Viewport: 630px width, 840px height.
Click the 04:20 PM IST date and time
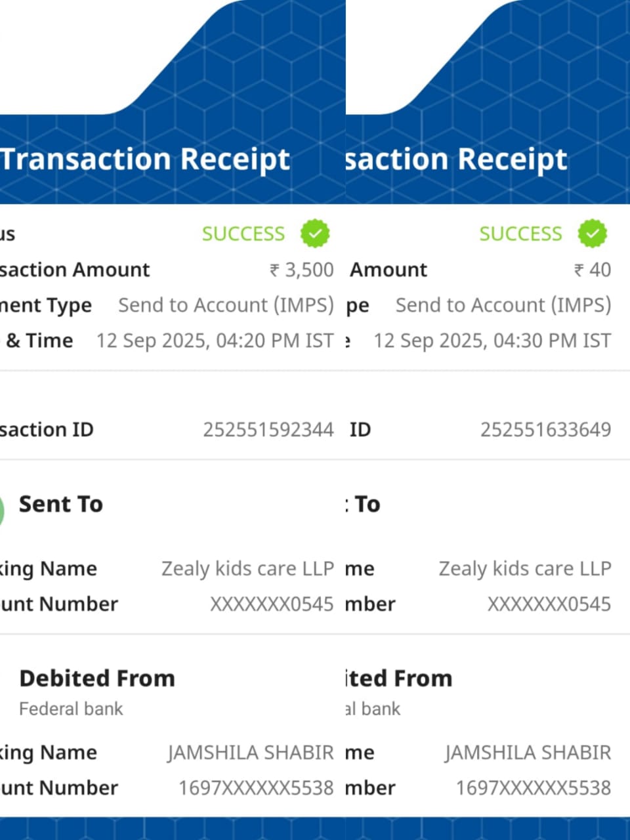[215, 341]
